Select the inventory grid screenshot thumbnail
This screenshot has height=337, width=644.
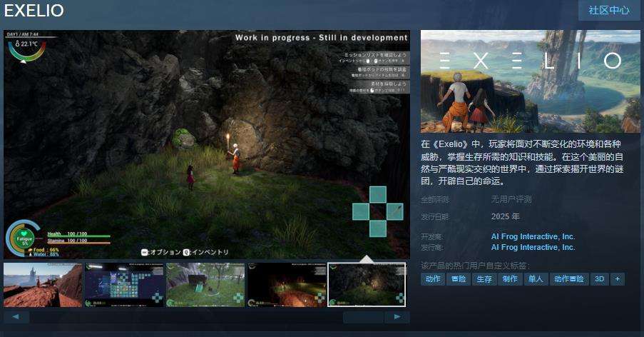click(124, 285)
